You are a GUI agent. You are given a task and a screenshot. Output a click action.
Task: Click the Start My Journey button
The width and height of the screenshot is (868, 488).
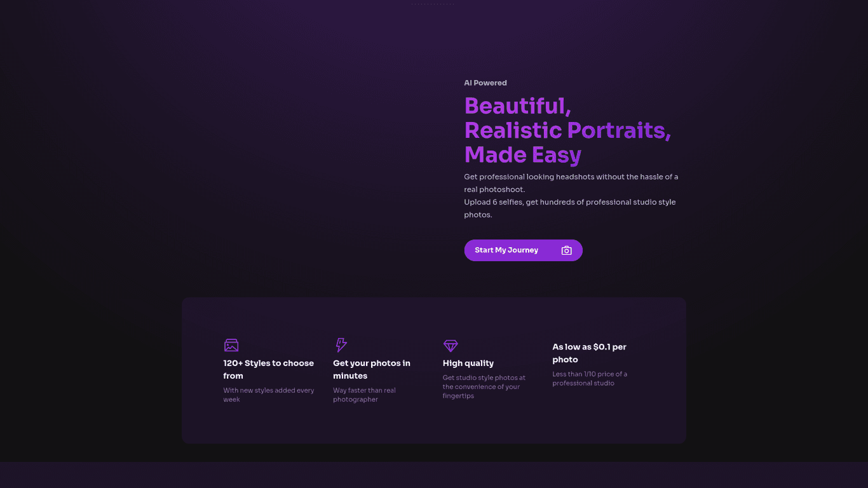(x=523, y=250)
